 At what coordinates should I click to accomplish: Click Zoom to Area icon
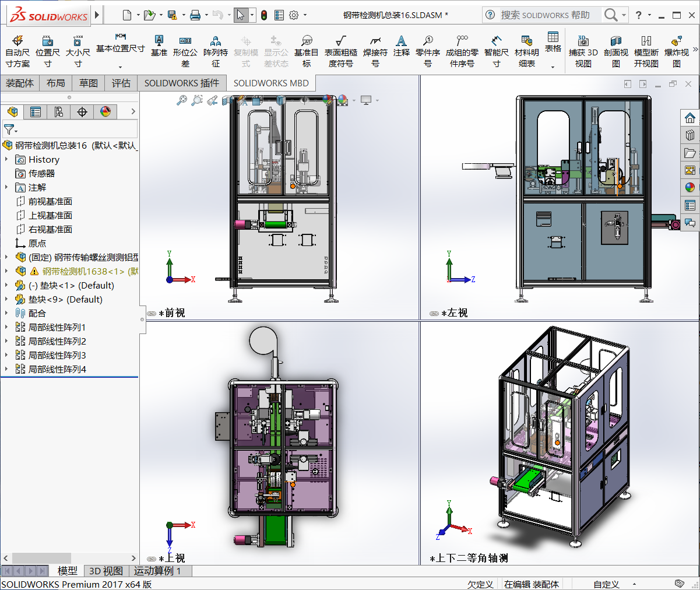tap(197, 100)
